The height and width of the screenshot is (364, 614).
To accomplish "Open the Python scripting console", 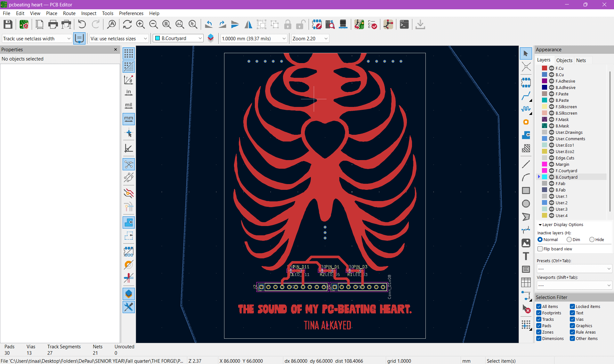I will coord(404,24).
